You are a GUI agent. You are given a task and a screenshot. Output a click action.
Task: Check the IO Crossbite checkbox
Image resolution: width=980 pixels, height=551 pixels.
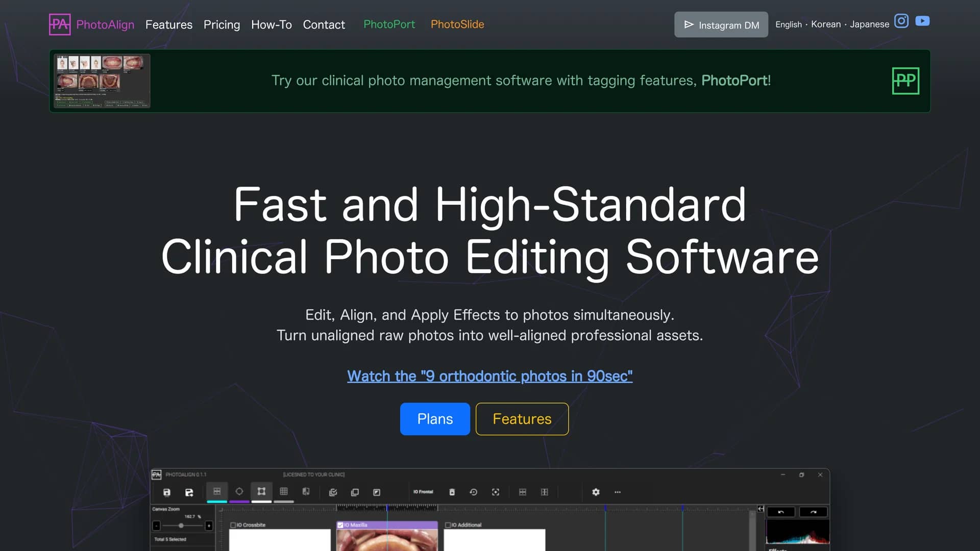point(233,525)
